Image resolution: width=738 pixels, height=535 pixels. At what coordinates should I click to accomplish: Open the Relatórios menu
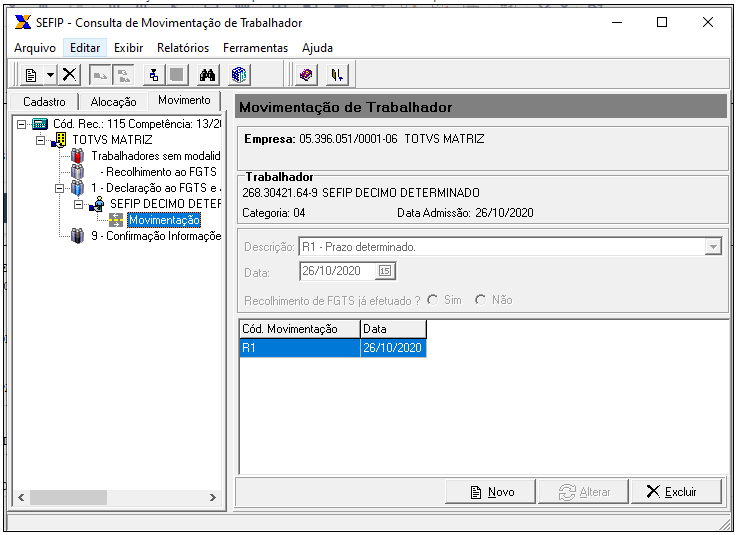pos(183,48)
